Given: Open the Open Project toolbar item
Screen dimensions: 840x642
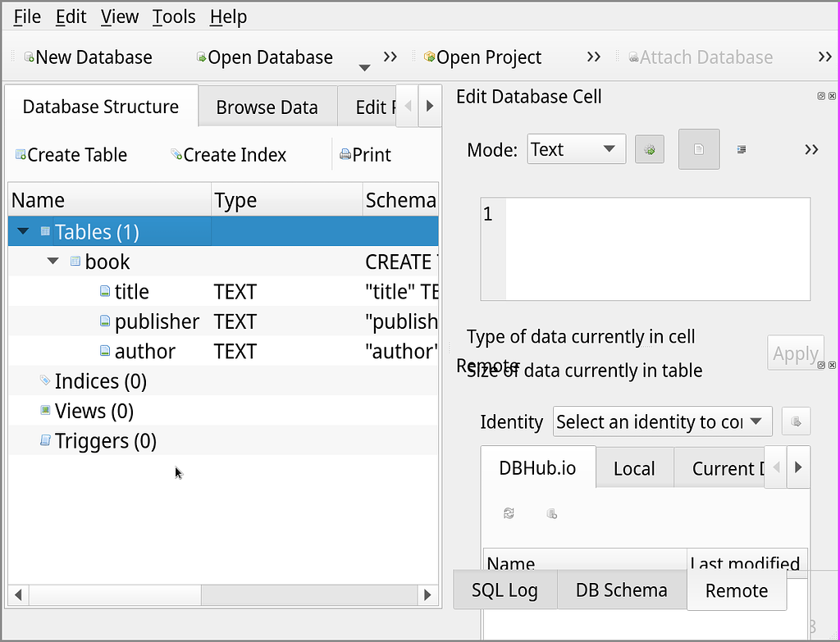Looking at the screenshot, I should (429, 57).
